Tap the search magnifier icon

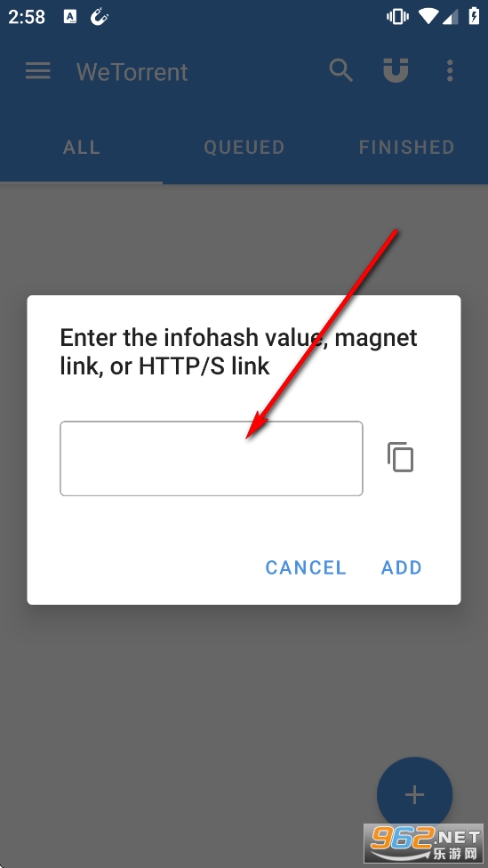340,71
